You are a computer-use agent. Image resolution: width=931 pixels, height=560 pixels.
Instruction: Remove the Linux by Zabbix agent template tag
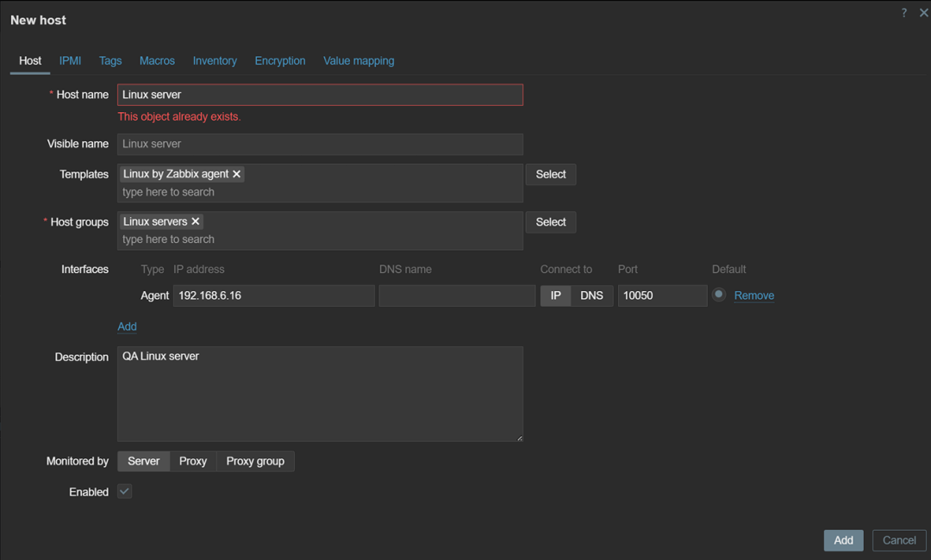click(x=236, y=174)
